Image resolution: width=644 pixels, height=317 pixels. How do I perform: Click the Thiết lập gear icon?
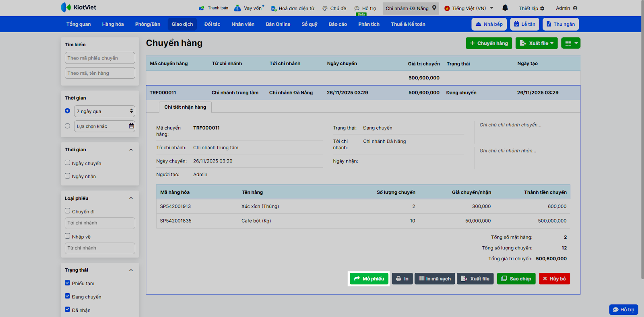point(542,8)
